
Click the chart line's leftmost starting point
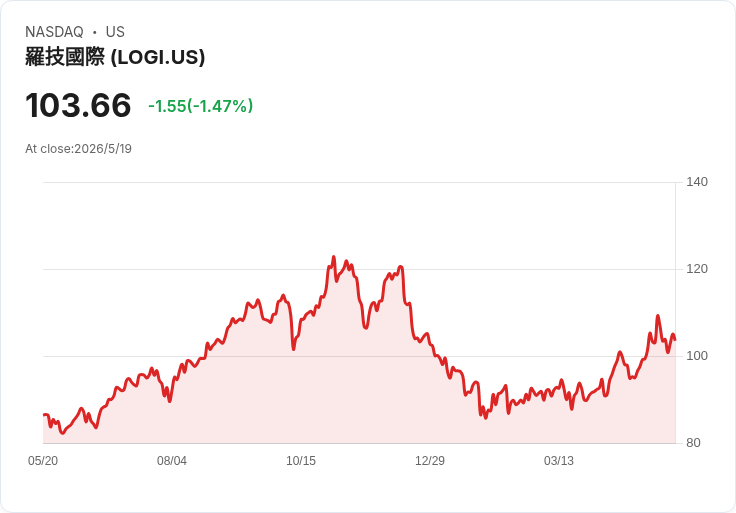tap(44, 414)
